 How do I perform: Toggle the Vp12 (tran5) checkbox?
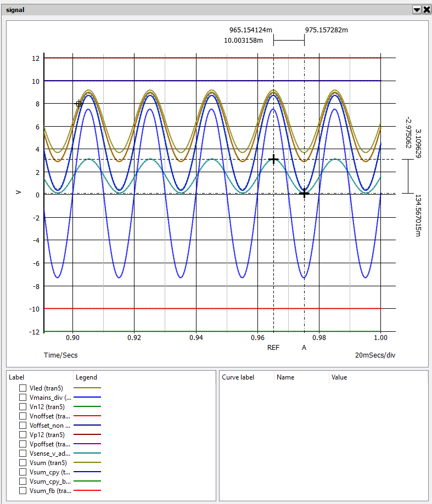(x=23, y=434)
